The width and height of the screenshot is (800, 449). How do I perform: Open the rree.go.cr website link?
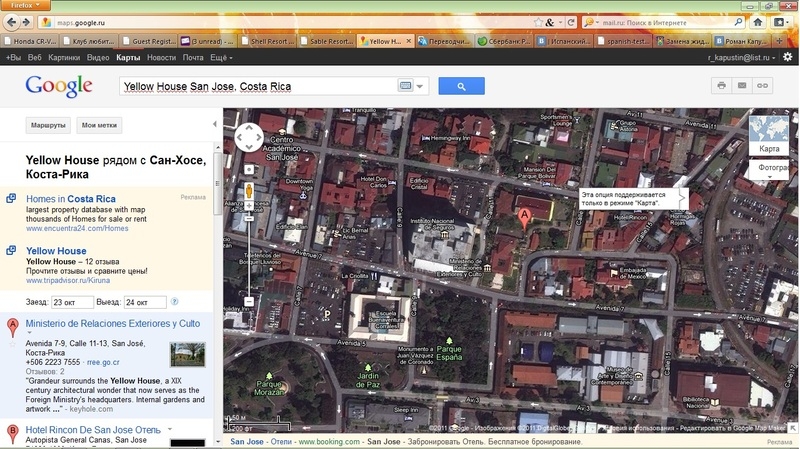pyautogui.click(x=103, y=362)
